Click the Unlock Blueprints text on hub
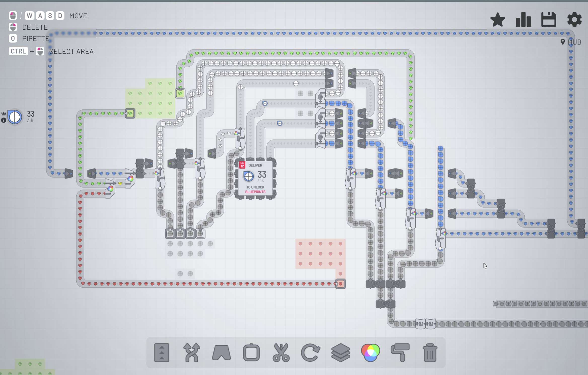The image size is (588, 375). [x=255, y=192]
